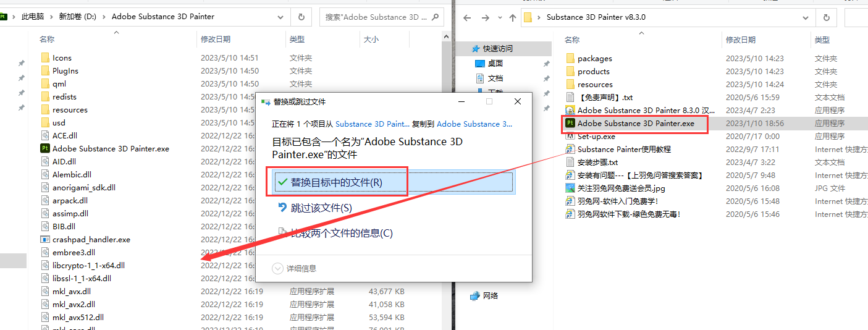Screen dimensions: 868x330
Task: Select the packages folder in right window
Action: pos(594,58)
